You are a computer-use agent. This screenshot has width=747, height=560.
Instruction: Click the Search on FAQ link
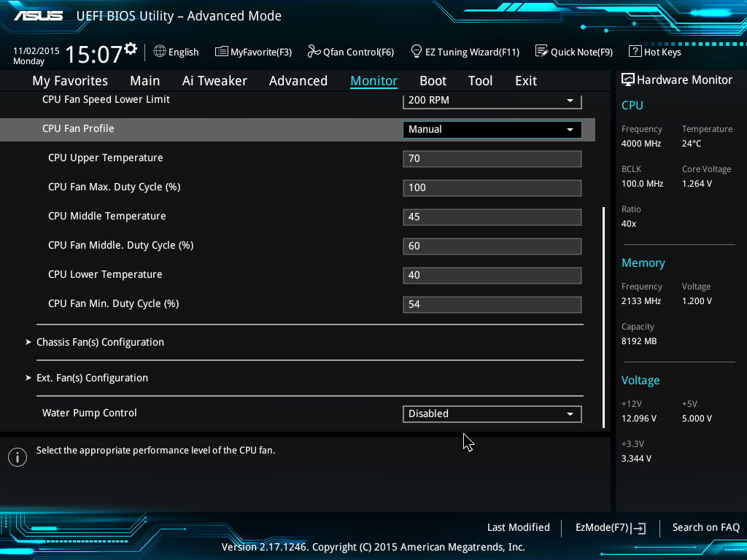(705, 527)
